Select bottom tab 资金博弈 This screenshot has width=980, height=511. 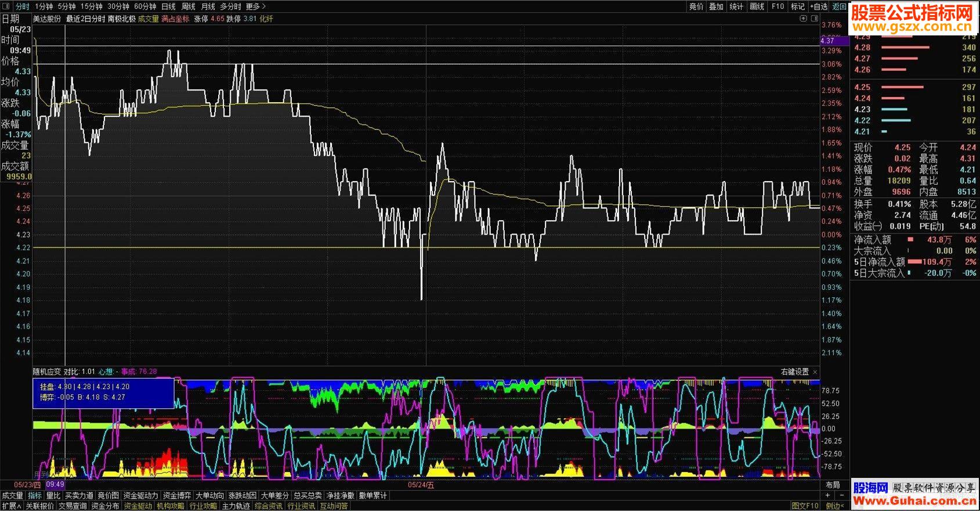(x=177, y=495)
